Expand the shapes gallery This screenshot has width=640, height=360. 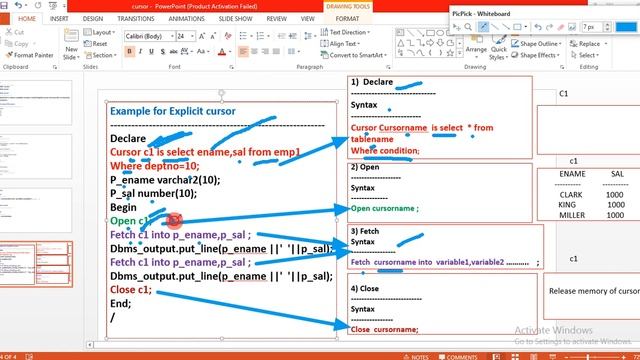pyautogui.click(x=460, y=53)
